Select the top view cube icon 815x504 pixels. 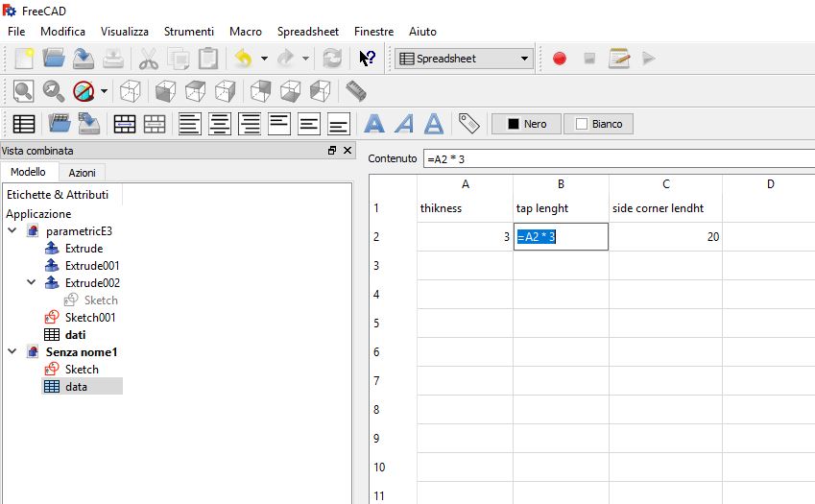195,91
